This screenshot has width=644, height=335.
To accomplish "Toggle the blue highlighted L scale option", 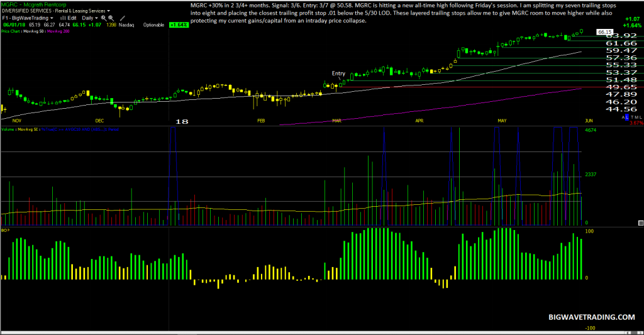I will (x=627, y=118).
